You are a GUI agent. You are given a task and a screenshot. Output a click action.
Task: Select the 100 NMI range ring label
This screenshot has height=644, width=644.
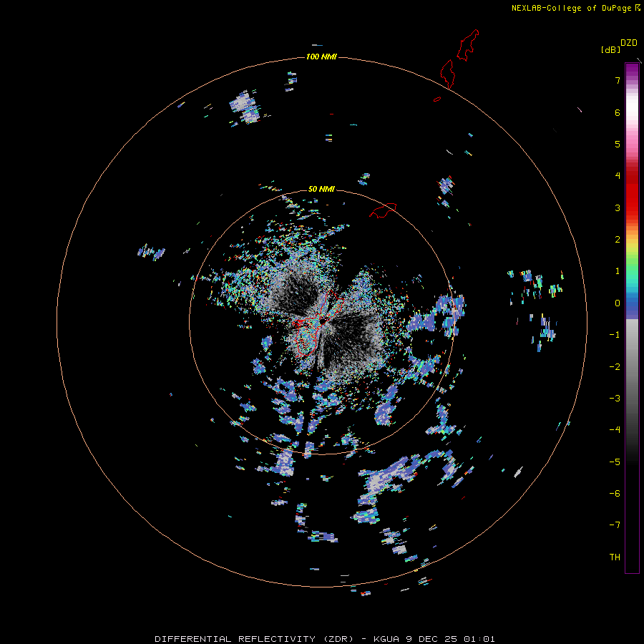(321, 57)
